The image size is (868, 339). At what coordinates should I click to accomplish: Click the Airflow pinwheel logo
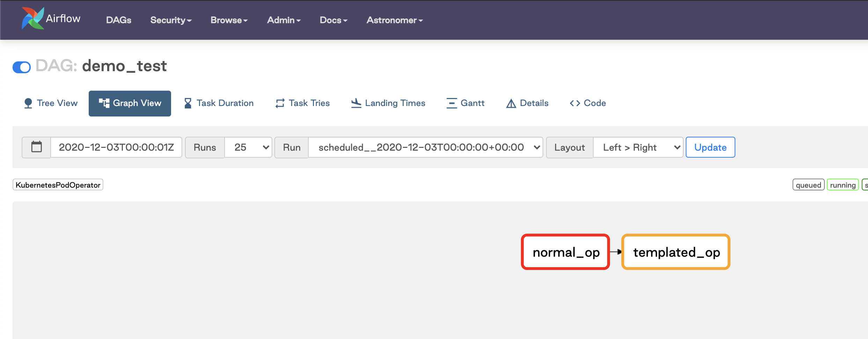[33, 18]
